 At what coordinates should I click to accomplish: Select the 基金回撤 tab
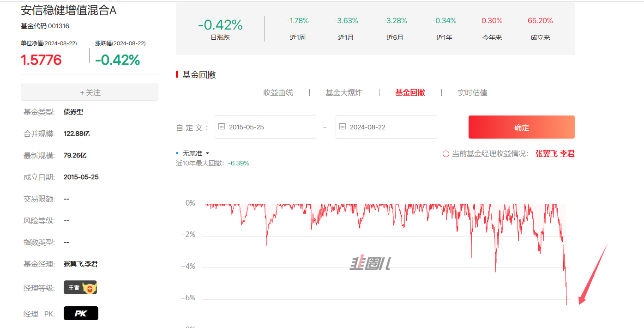410,92
